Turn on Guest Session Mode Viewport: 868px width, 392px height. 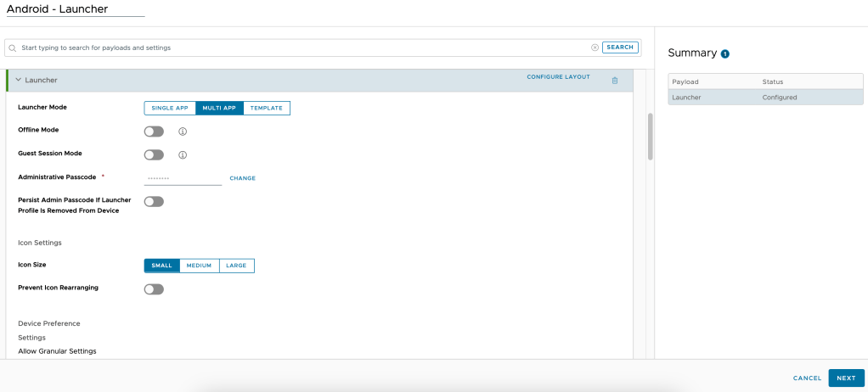point(154,155)
